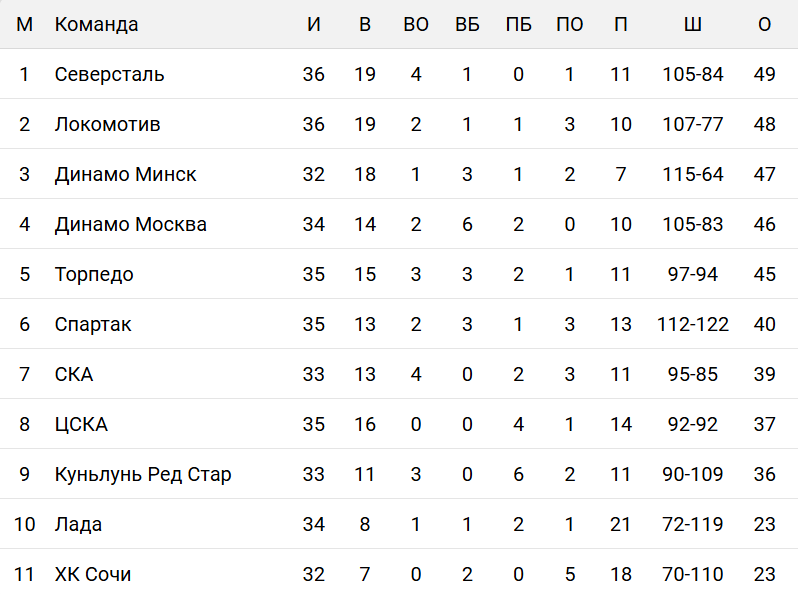Open the СКА team link

(x=74, y=374)
